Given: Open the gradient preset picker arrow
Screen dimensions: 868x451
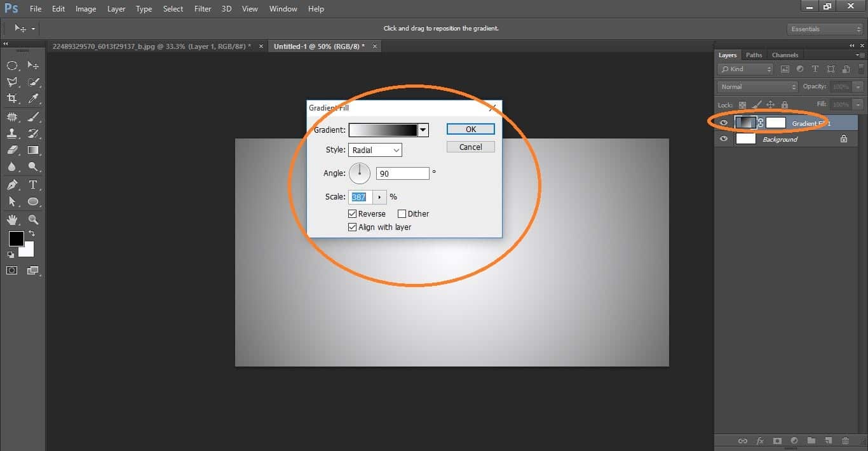Looking at the screenshot, I should [422, 130].
